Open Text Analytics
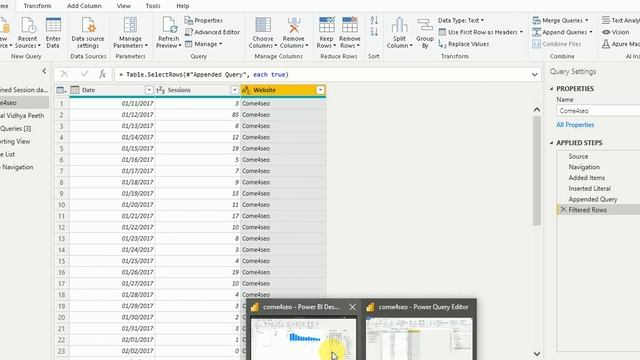This screenshot has height=360, width=640. click(621, 20)
